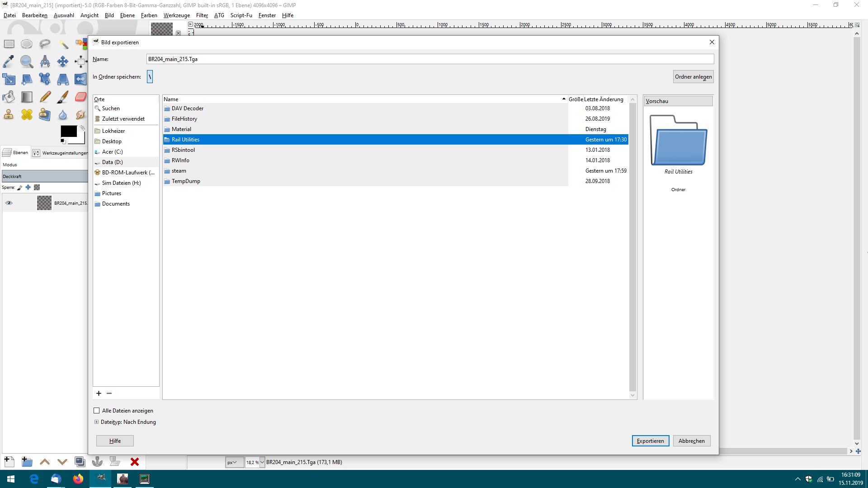Click the black foreground color swatch
This screenshot has height=488, width=868.
click(x=68, y=131)
